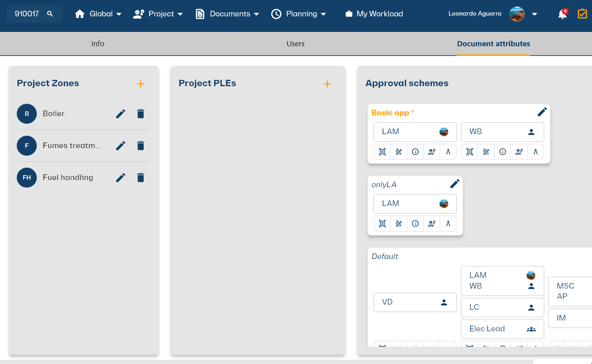Click the truncated Fumes treatm... zone name
Screen dimensions: 592x364
pos(72,146)
